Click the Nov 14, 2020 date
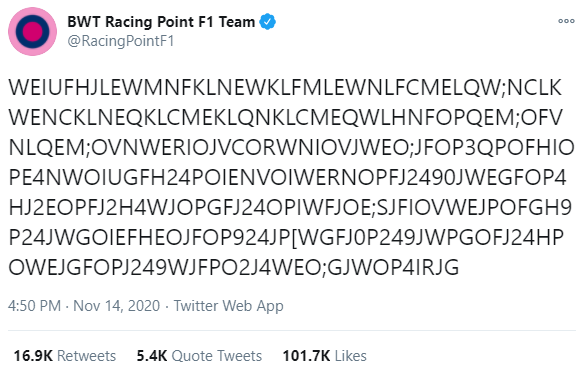 click(116, 306)
